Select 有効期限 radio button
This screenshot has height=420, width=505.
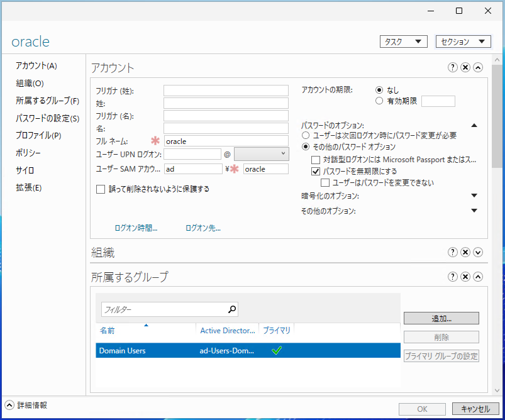coord(379,101)
